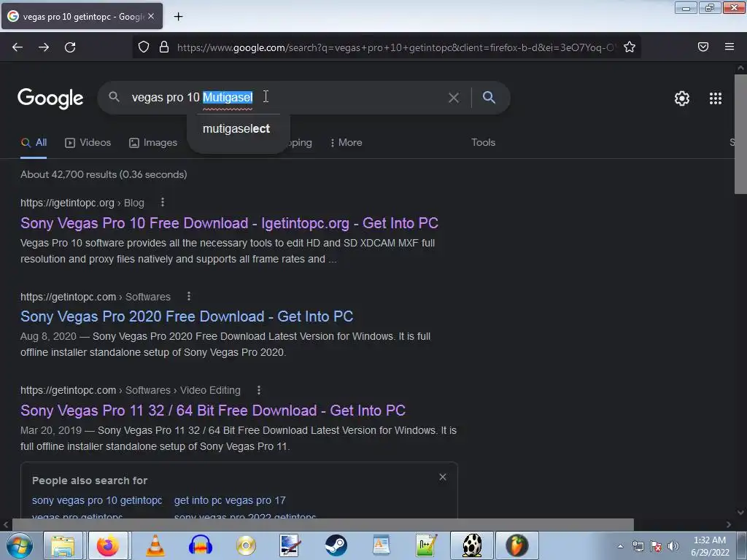Open options for igetintopc.org result
The height and width of the screenshot is (560, 747).
(163, 203)
